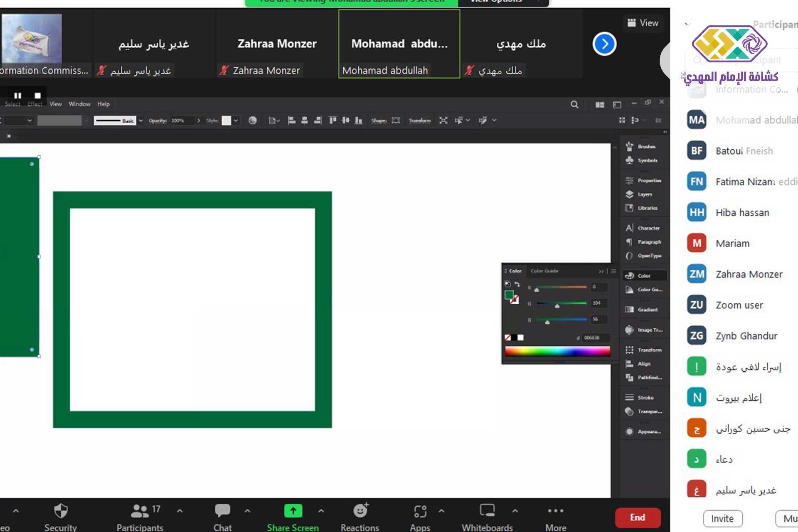This screenshot has width=798, height=532.
Task: Open the Pathfinder panel icon
Action: click(x=630, y=377)
